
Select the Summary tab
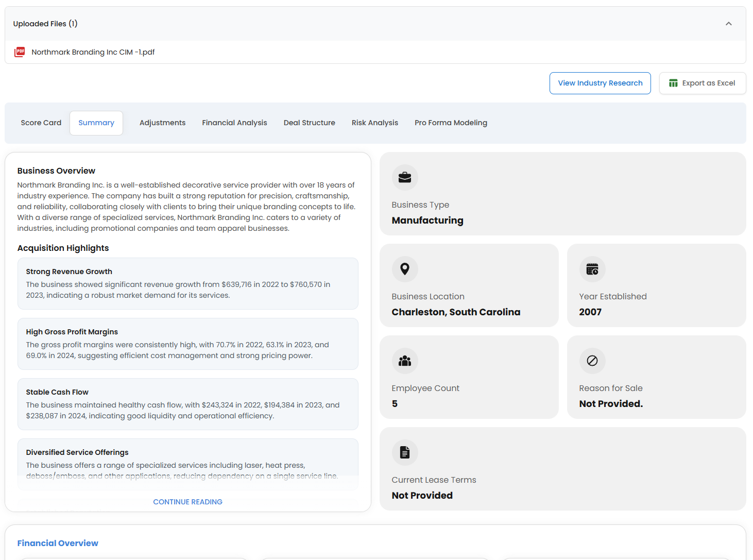tap(96, 123)
